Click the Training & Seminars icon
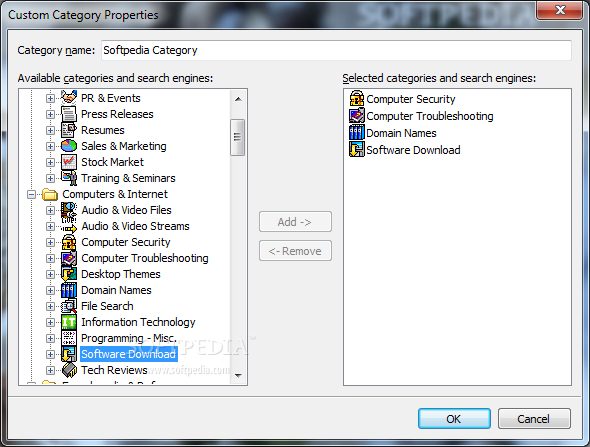 tap(69, 178)
